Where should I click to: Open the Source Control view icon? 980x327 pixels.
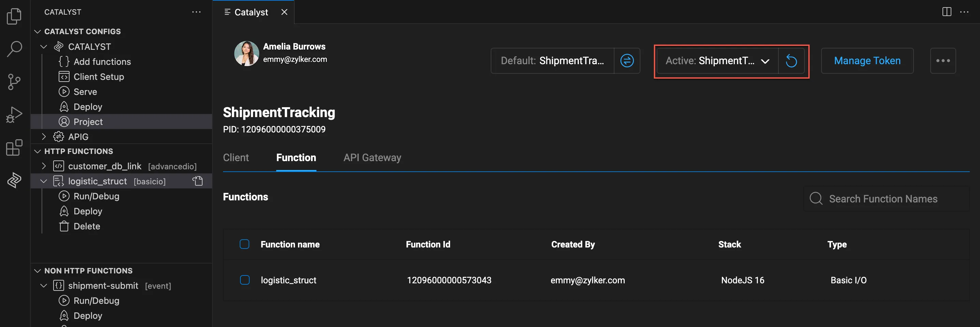14,82
